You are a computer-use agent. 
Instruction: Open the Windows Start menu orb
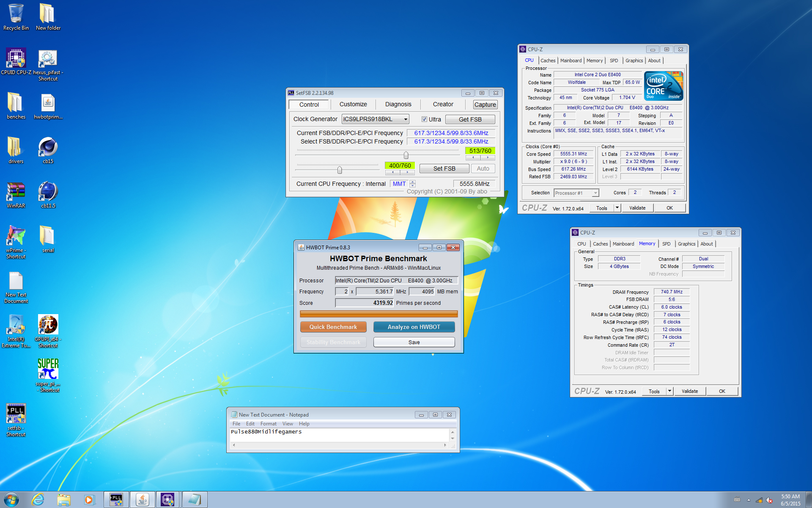[x=11, y=500]
